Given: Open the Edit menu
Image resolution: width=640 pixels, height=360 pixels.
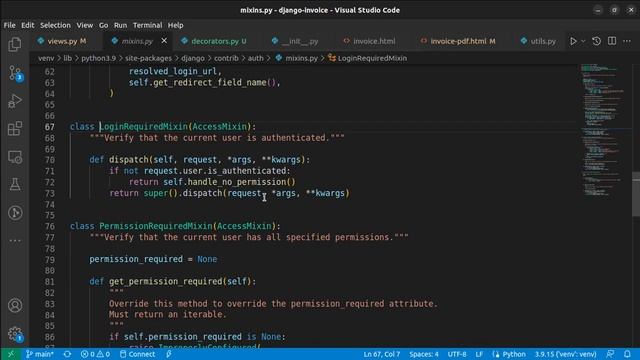Looking at the screenshot, I should click(x=27, y=25).
